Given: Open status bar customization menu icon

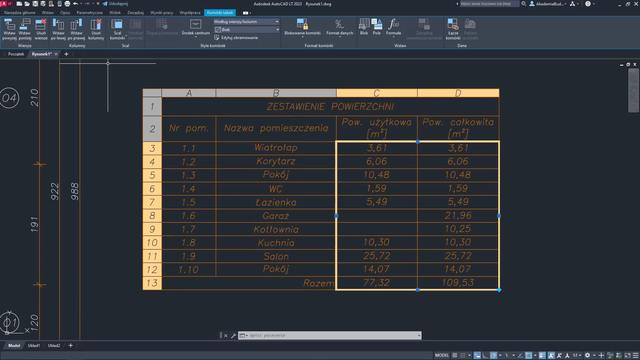Looking at the screenshot, I should point(636,356).
